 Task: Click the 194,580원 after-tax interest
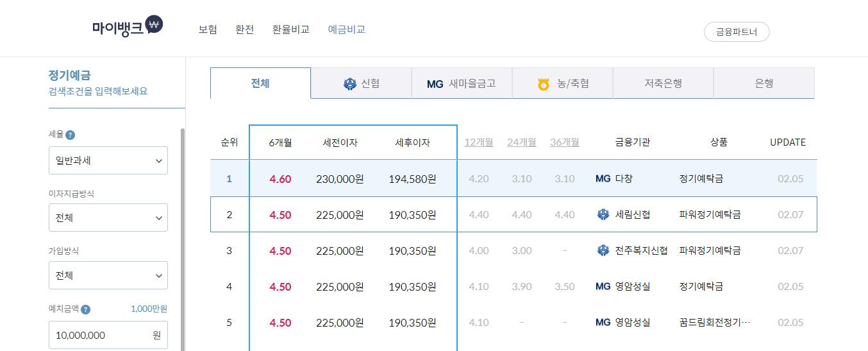coord(412,179)
